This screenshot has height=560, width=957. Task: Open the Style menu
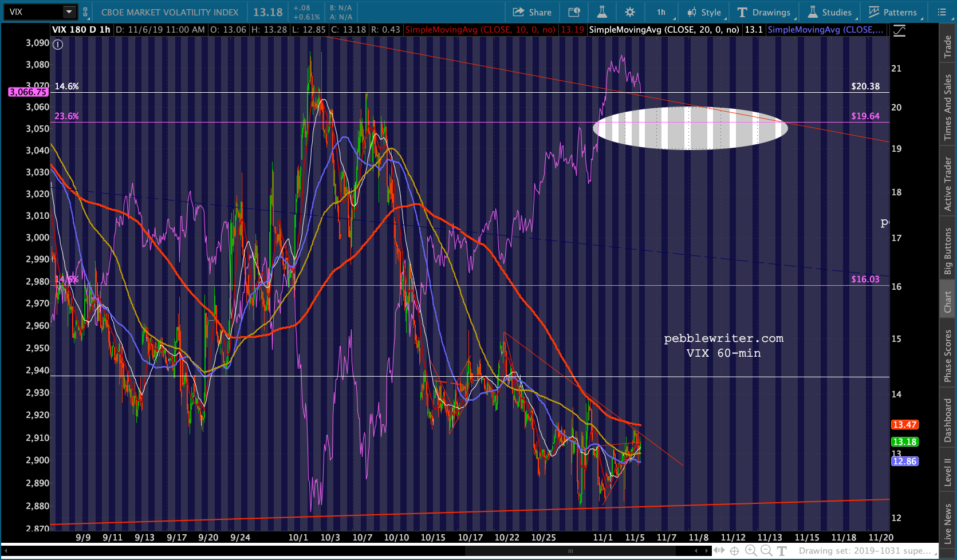(705, 12)
